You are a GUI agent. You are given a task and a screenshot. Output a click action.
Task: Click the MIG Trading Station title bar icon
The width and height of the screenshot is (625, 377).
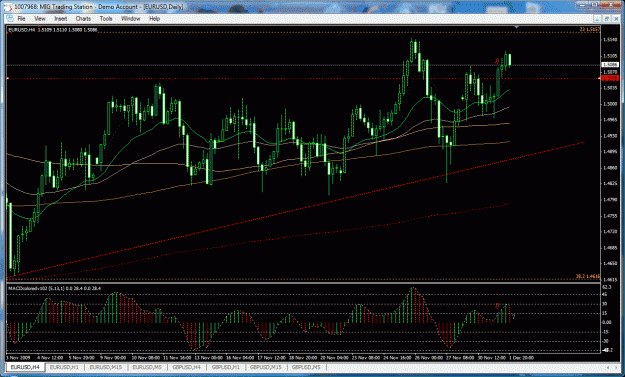click(9, 7)
